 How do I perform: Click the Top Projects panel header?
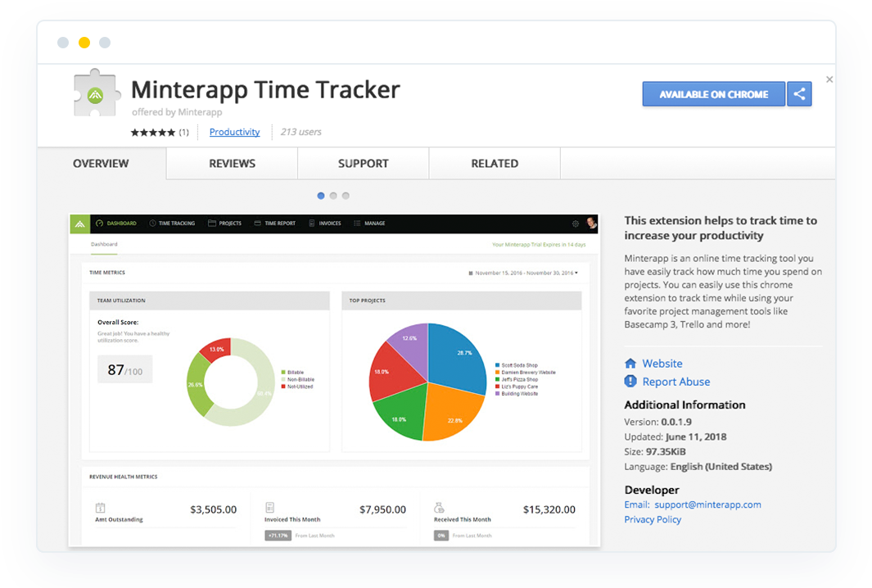(462, 301)
